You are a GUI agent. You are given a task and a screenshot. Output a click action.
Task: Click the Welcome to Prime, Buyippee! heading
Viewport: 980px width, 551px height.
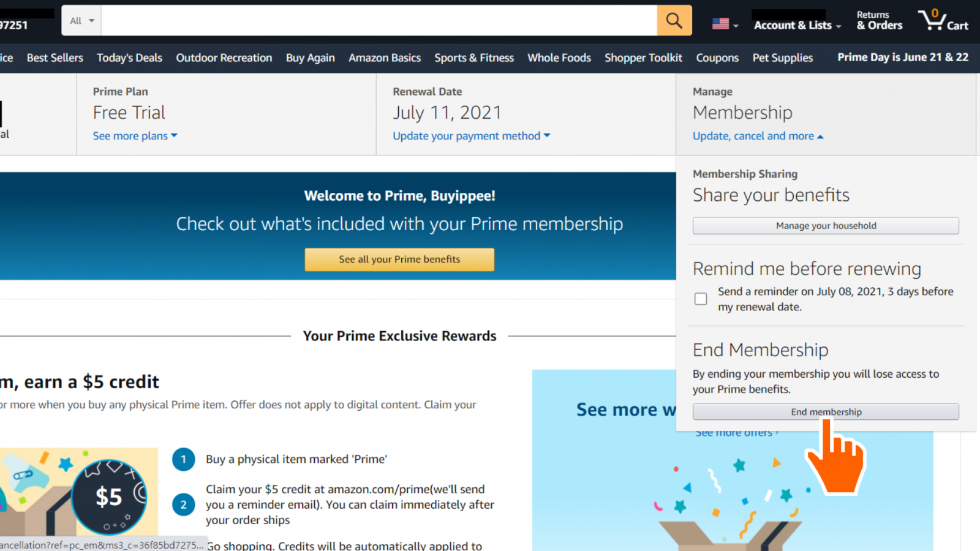pyautogui.click(x=399, y=195)
